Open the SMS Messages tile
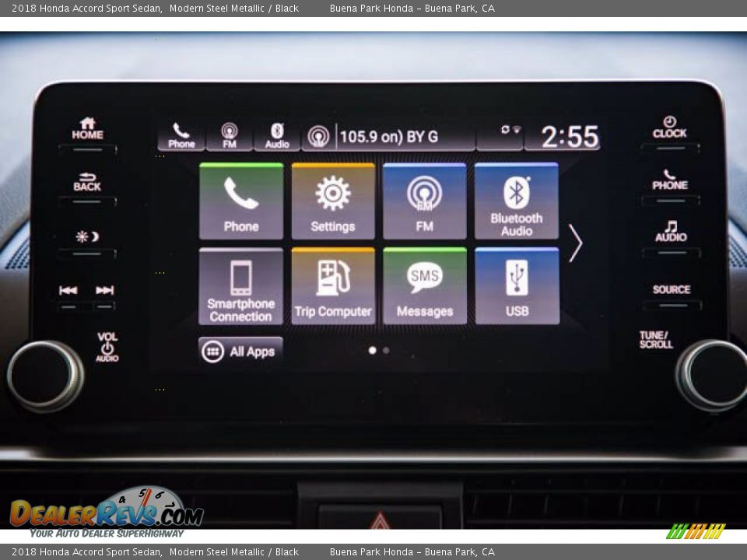The image size is (747, 560). pyautogui.click(x=424, y=286)
